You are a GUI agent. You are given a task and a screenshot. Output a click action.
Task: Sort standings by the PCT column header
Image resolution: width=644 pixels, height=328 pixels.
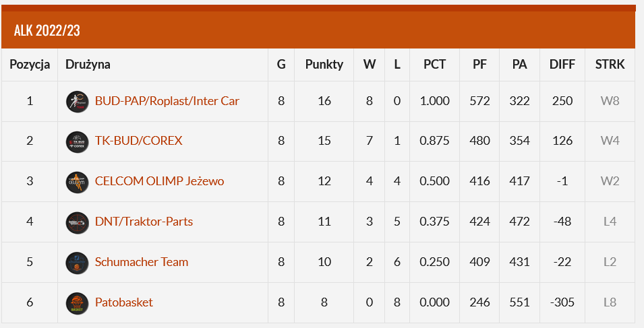(434, 65)
